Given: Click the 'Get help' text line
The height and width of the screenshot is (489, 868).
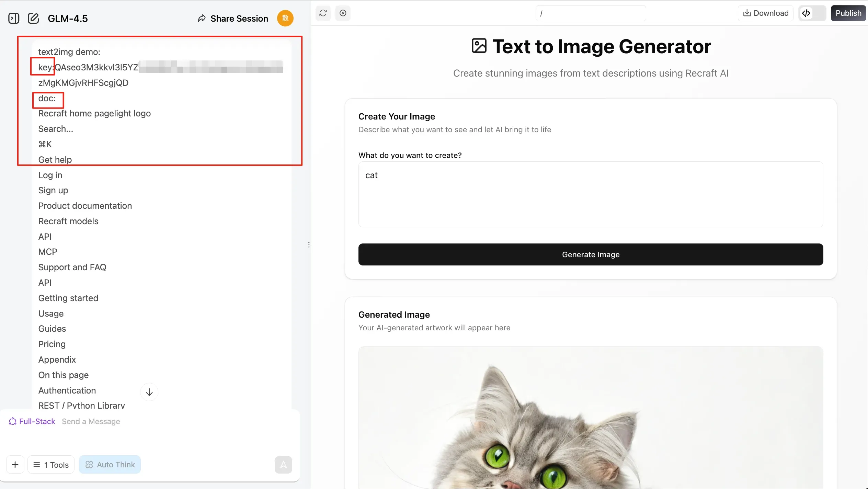Looking at the screenshot, I should click(55, 160).
